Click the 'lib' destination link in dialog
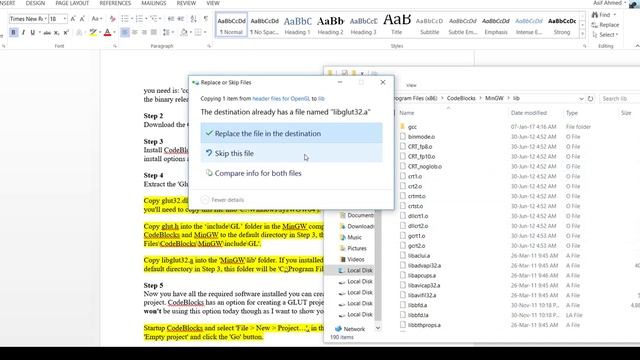 click(x=321, y=98)
